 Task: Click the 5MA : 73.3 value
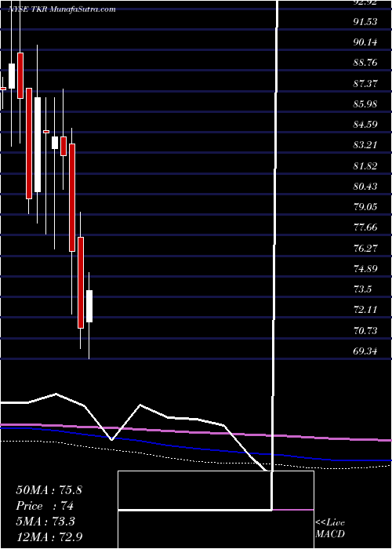tap(46, 522)
